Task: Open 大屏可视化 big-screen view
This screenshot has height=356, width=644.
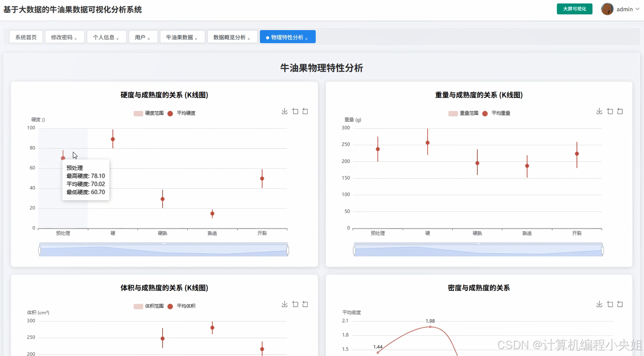Action: 574,9
